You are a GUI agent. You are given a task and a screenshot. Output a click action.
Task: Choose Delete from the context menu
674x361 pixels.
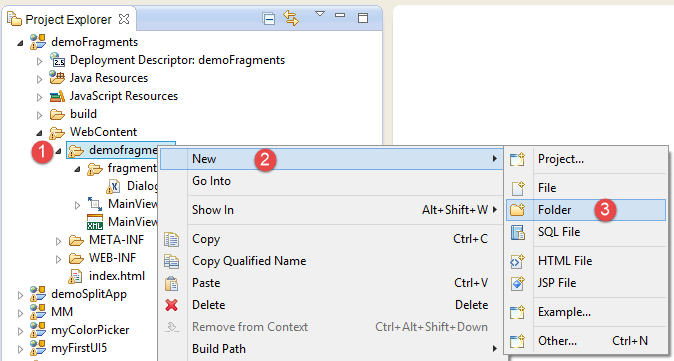(x=331, y=305)
